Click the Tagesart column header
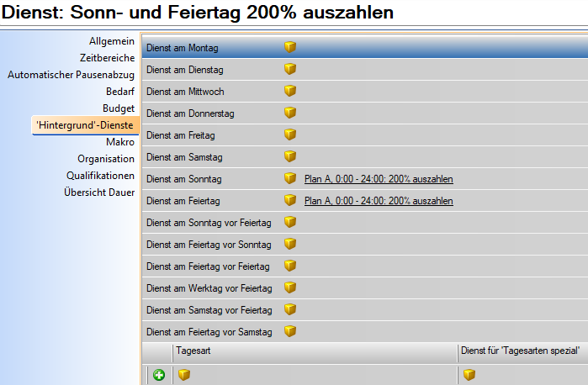This screenshot has height=385, width=588. pyautogui.click(x=315, y=352)
